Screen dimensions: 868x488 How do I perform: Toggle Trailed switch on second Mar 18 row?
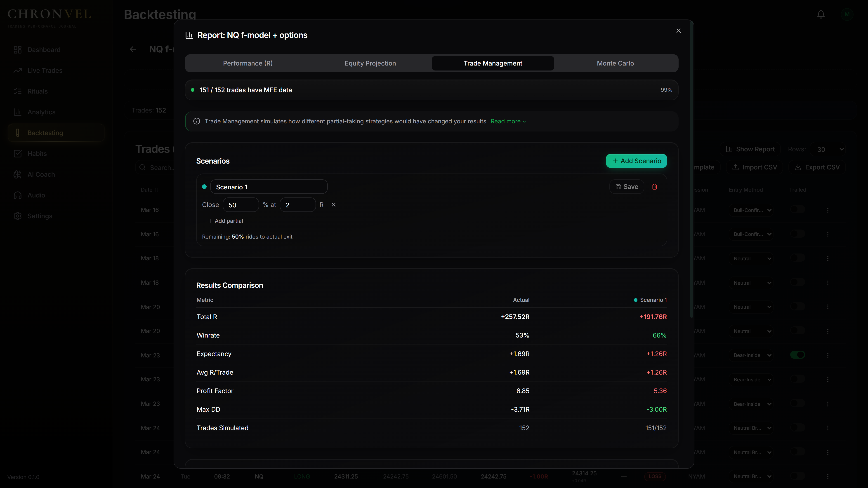(x=797, y=282)
